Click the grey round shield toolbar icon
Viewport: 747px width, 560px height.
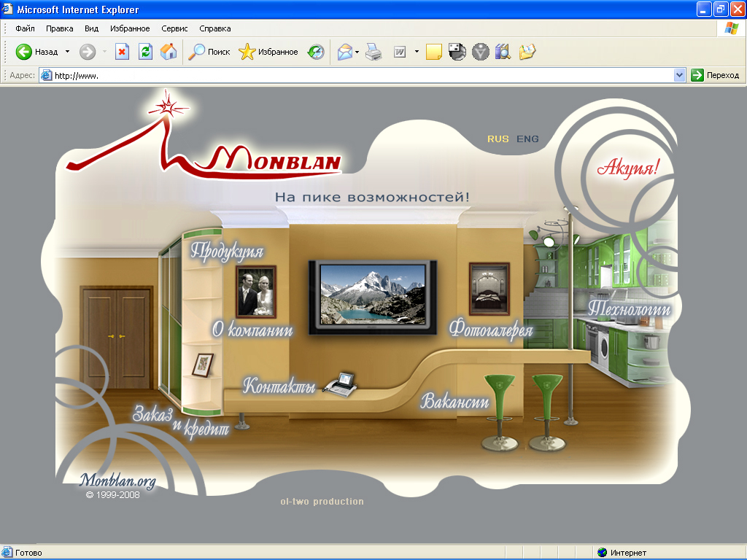(480, 52)
